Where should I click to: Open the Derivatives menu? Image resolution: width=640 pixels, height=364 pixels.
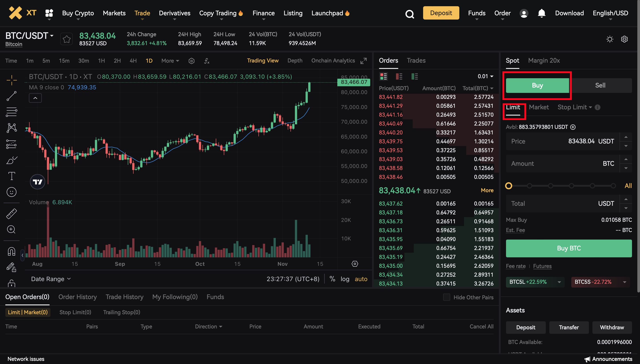tap(174, 13)
